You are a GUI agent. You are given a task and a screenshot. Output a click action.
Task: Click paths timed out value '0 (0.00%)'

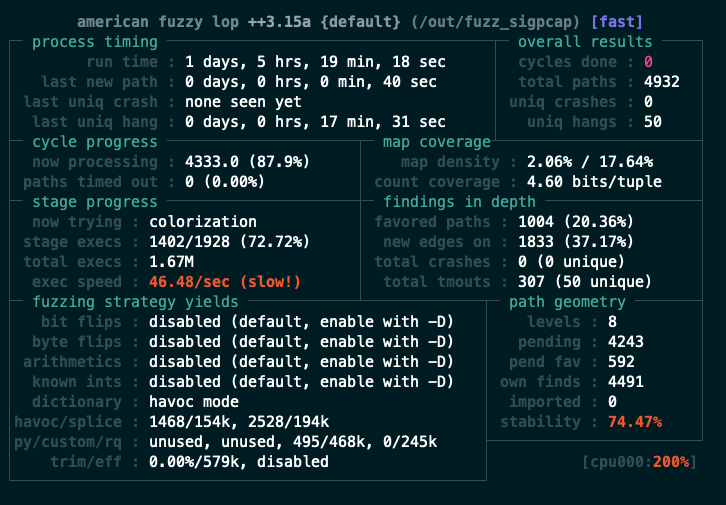click(225, 182)
